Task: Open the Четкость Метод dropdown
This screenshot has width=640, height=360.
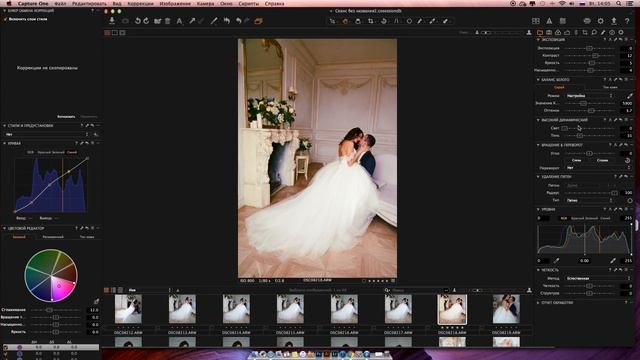Action: pos(598,278)
